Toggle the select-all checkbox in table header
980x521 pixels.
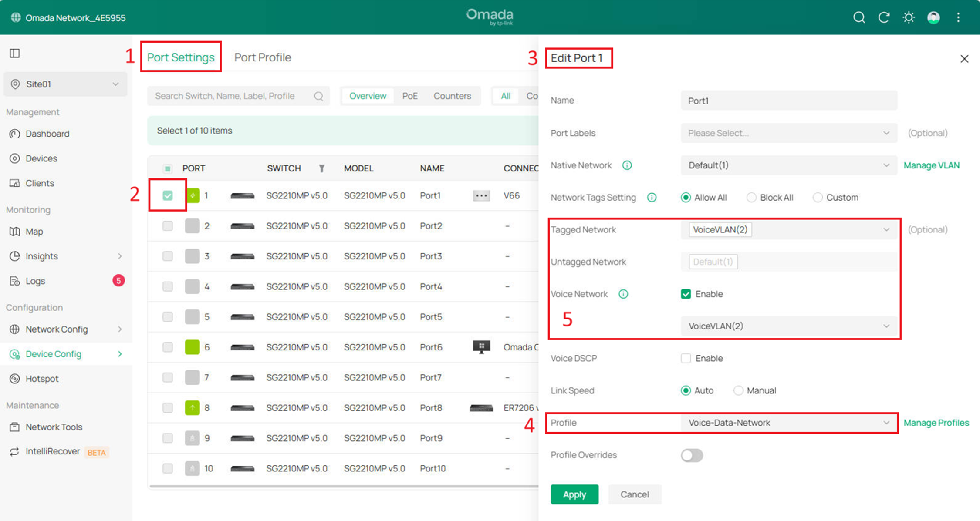pyautogui.click(x=168, y=168)
